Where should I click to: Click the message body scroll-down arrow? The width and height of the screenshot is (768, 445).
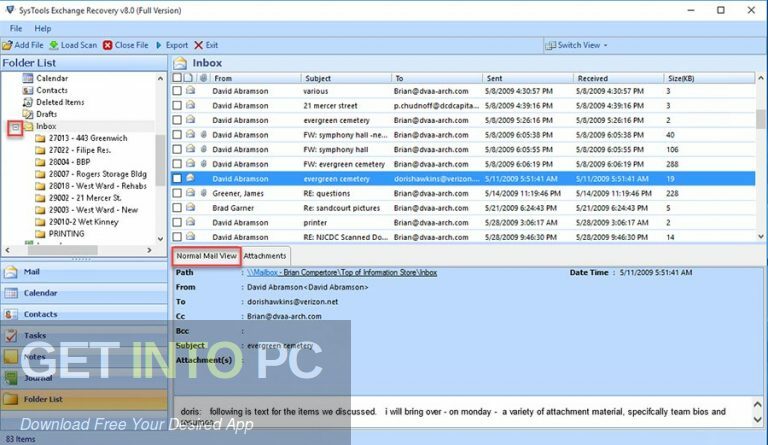click(757, 420)
